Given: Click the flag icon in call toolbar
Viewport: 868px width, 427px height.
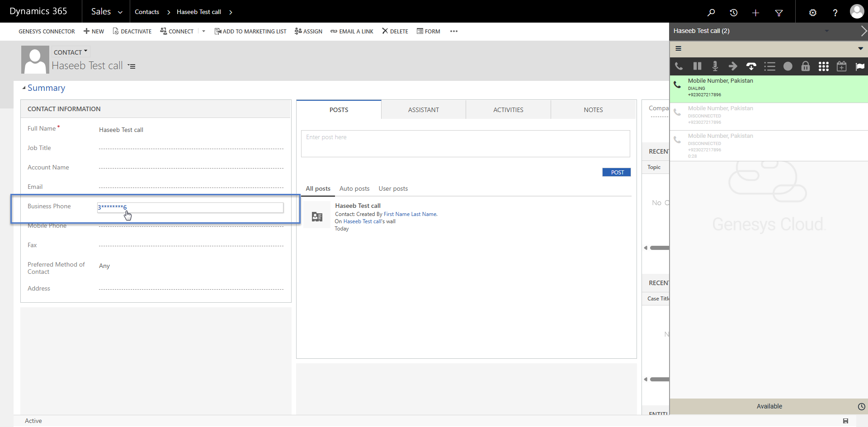Looking at the screenshot, I should point(859,66).
